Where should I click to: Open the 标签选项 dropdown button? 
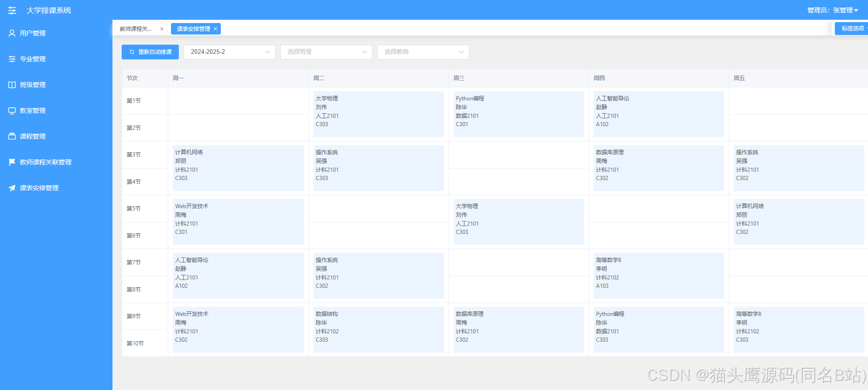851,29
